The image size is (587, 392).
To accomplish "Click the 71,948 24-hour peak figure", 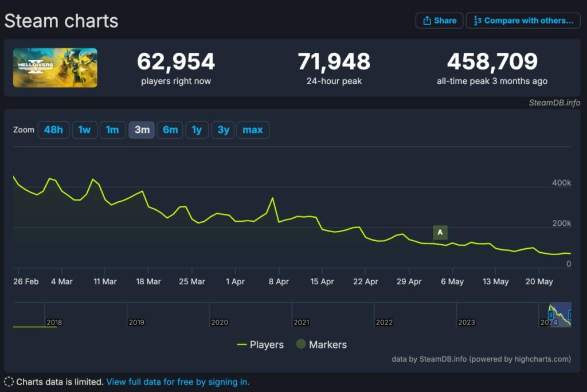I will 334,61.
